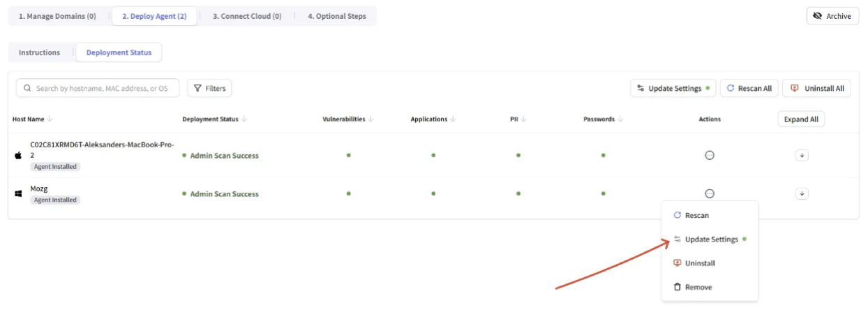Click the Rescan All button

[749, 88]
